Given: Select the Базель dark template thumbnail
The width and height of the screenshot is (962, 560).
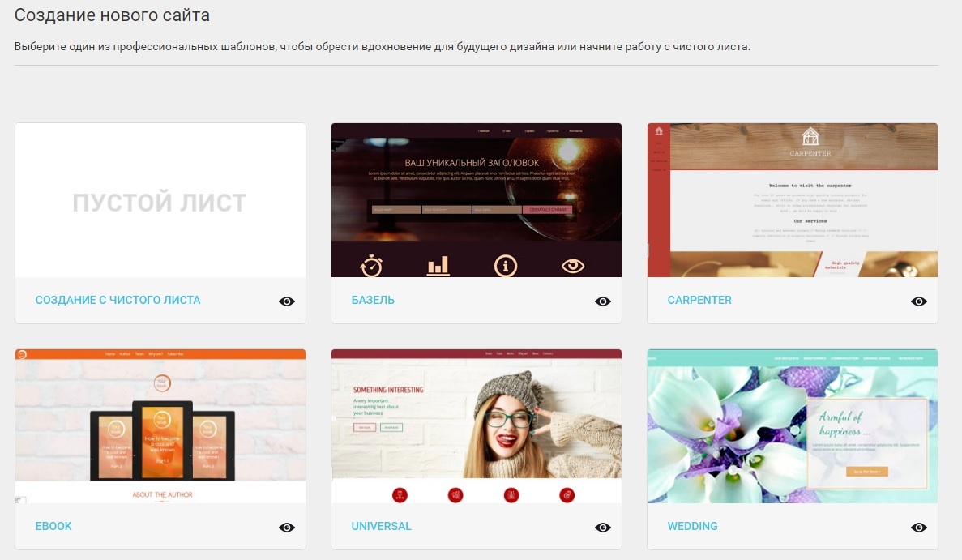Looking at the screenshot, I should point(476,200).
